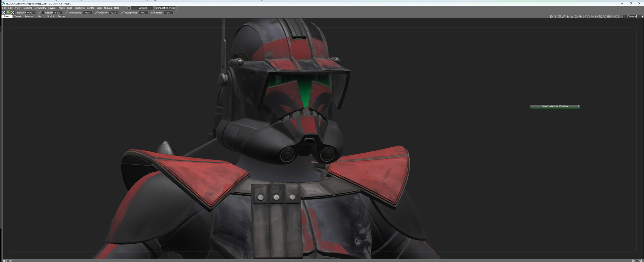Click the stacked layers view icon

coord(621,16)
